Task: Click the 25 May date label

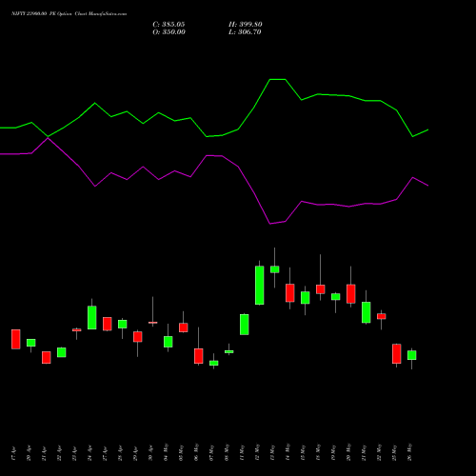Action: (394, 452)
